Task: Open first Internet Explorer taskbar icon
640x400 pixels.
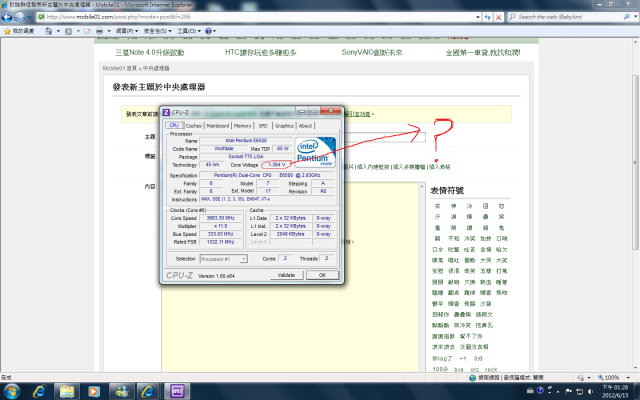Action: point(39,391)
